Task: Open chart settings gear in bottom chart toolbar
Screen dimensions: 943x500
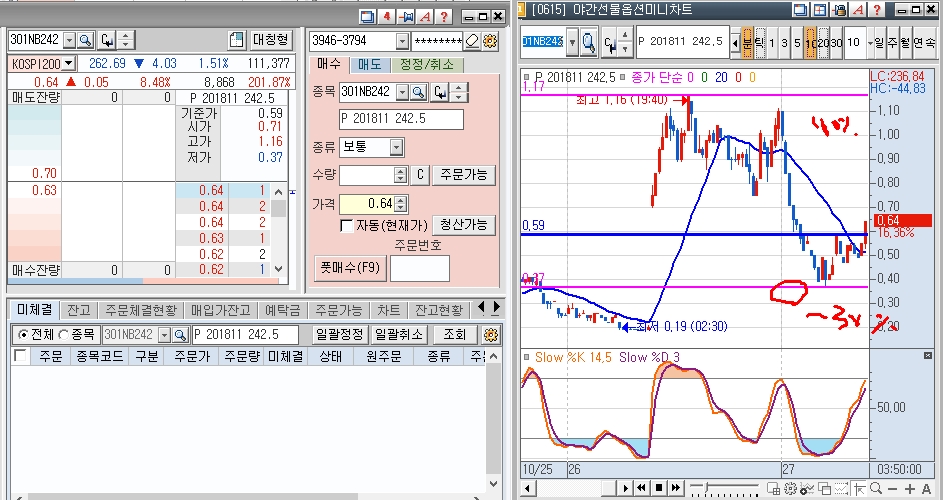Action: (790, 489)
